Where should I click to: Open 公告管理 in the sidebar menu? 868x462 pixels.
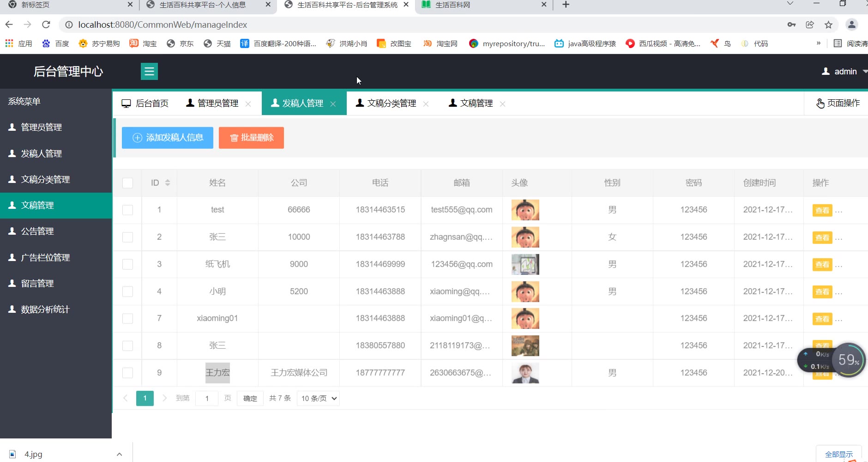(x=37, y=231)
